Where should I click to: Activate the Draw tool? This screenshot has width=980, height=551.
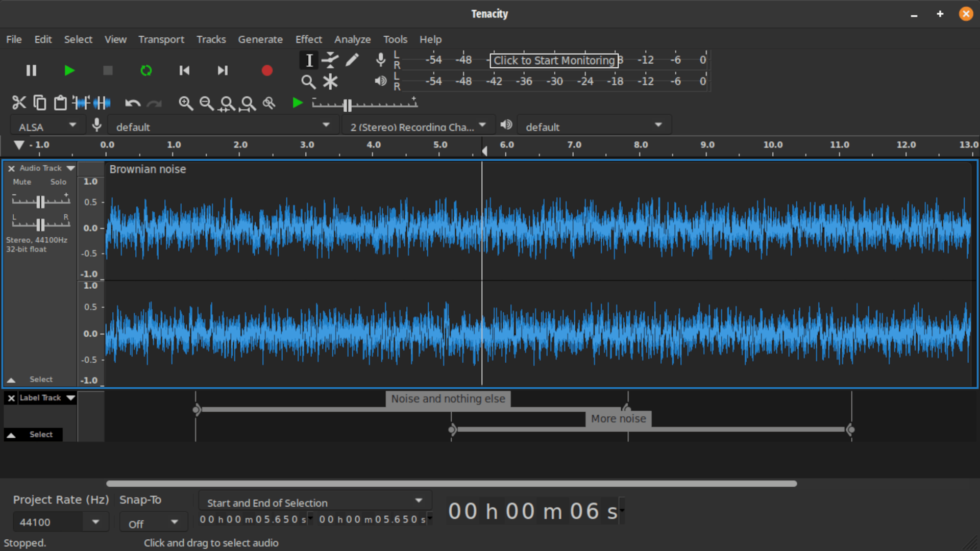tap(352, 60)
